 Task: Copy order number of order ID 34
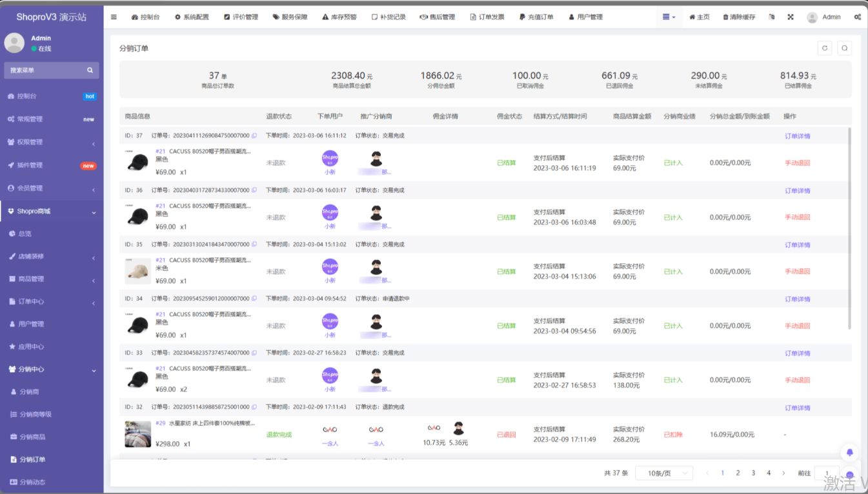[254, 299]
